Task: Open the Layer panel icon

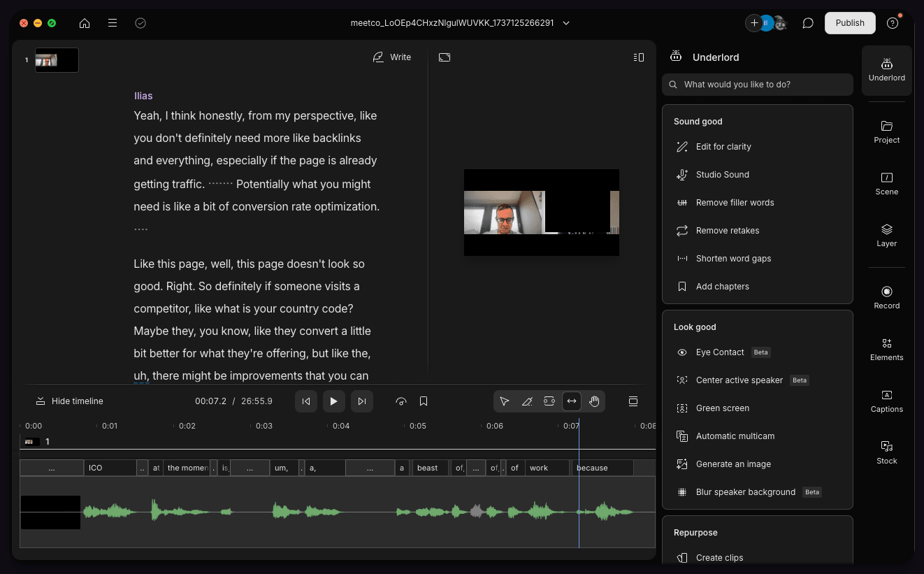Action: pyautogui.click(x=886, y=236)
